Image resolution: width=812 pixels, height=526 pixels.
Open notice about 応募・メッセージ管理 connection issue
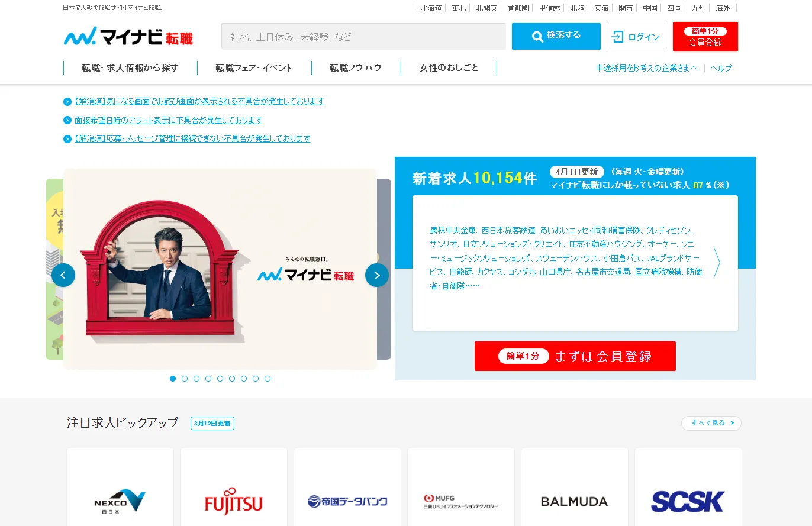[x=192, y=138]
